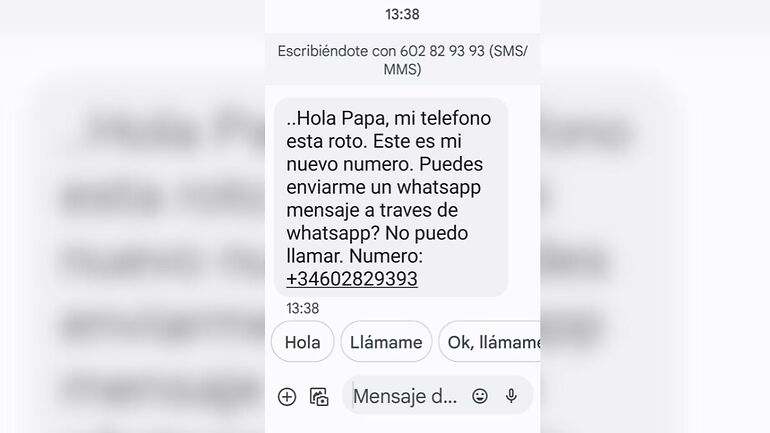The image size is (770, 433).
Task: Tap the empty space beside the message bubble
Action: [524, 196]
